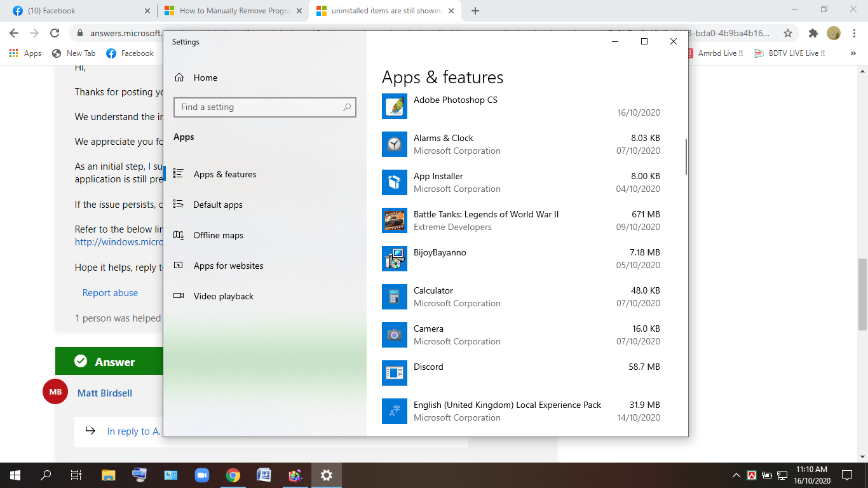Open Adobe Photoshop CS app entry icon
The width and height of the screenshot is (868, 488).
[x=394, y=106]
